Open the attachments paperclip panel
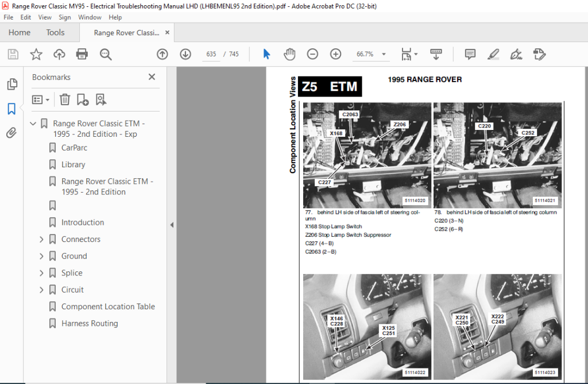Screen dimensions: 588x384 coord(11,133)
